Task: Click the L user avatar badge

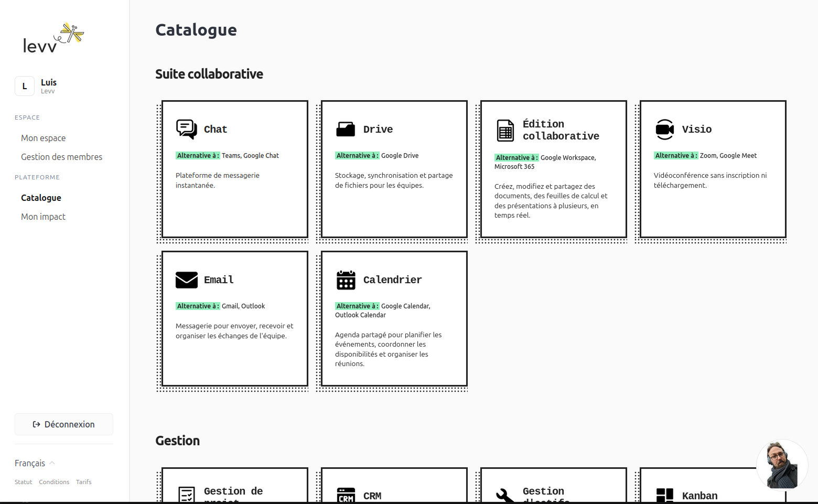Action: point(25,86)
